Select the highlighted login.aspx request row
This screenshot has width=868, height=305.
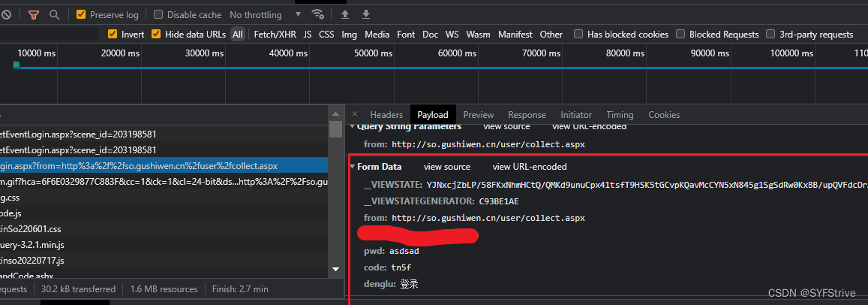[x=164, y=166]
